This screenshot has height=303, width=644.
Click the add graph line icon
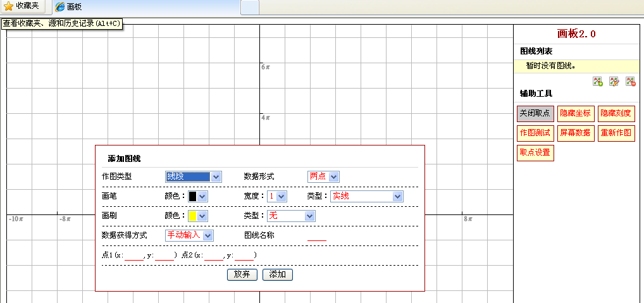(x=598, y=81)
